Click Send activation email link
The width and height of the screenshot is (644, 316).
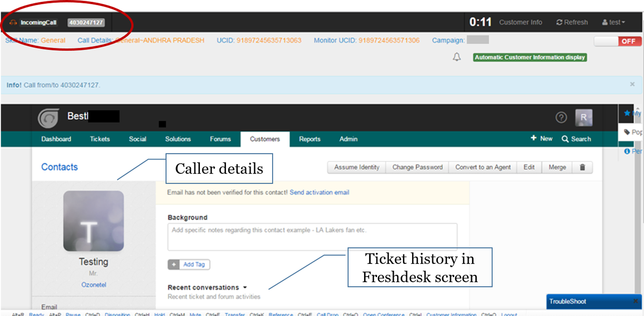pos(319,192)
